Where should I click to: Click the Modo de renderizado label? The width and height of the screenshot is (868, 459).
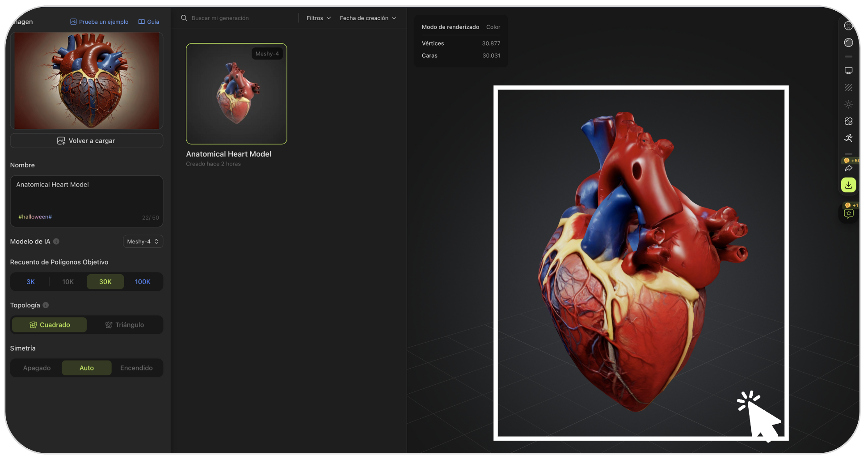(x=450, y=27)
